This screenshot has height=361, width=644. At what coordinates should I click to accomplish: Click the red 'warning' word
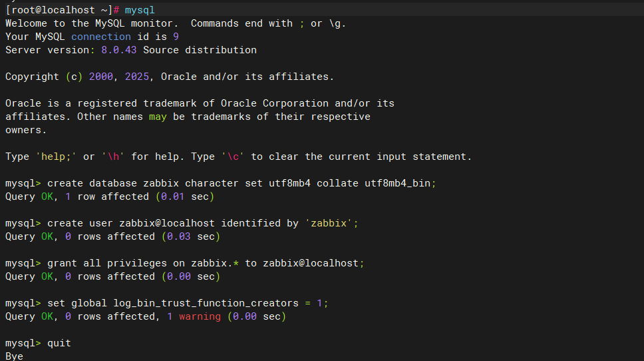coord(200,316)
